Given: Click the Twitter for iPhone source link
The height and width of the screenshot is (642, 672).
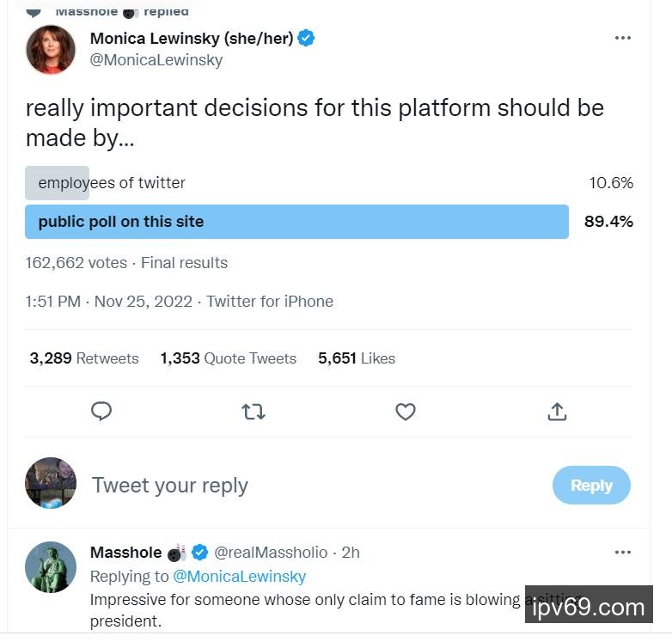Looking at the screenshot, I should (270, 301).
